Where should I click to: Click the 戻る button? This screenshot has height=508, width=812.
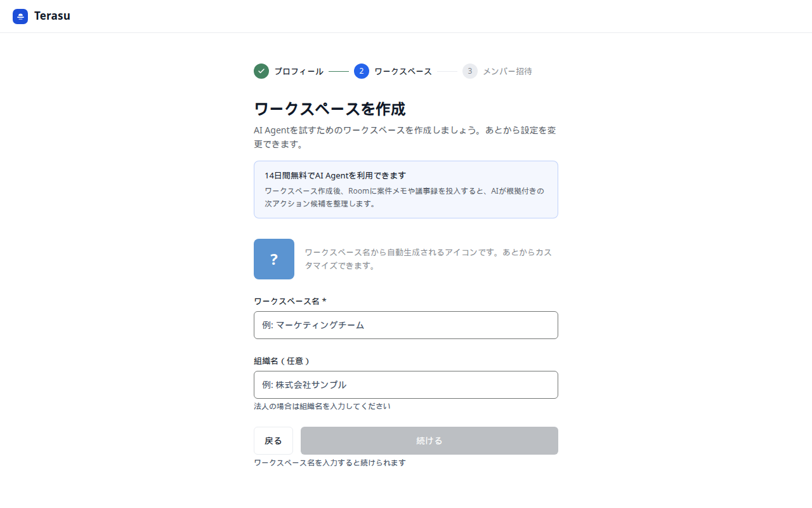pyautogui.click(x=273, y=441)
